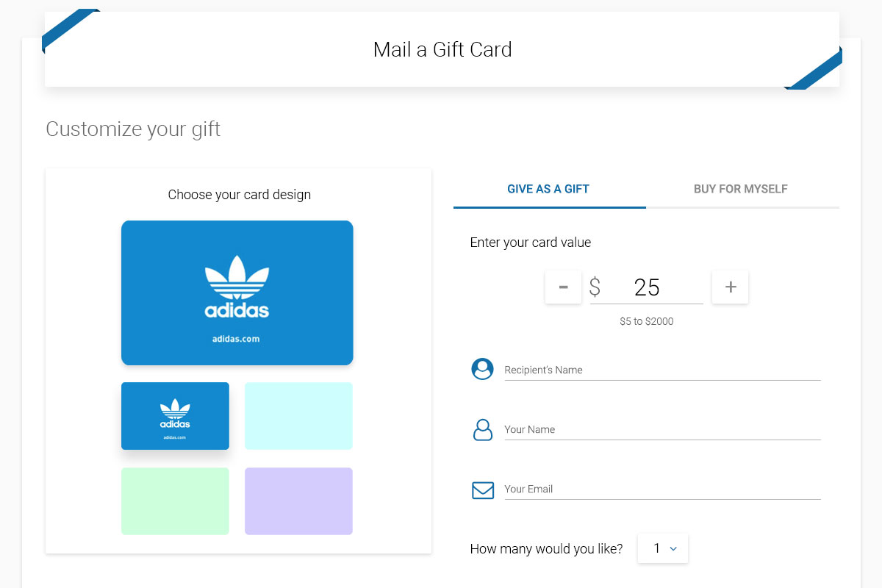The image size is (882, 588).
Task: Click the 'Choose your card design' heading
Action: point(240,195)
